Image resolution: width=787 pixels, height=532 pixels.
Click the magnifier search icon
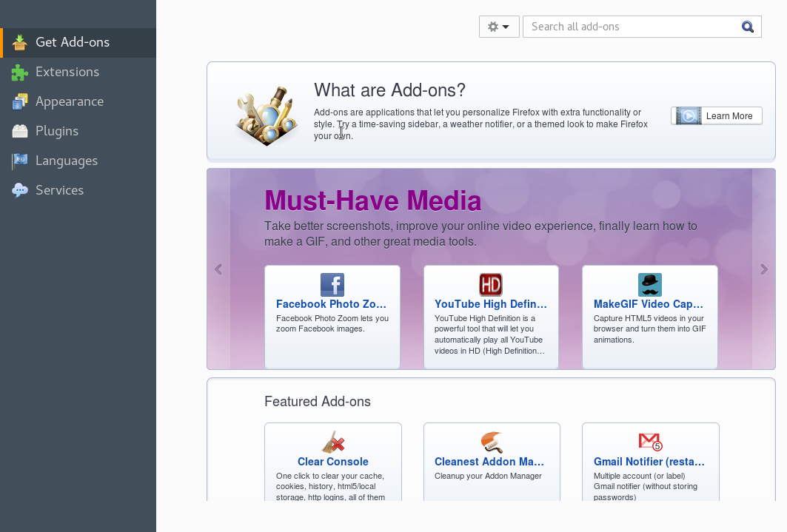coord(748,27)
